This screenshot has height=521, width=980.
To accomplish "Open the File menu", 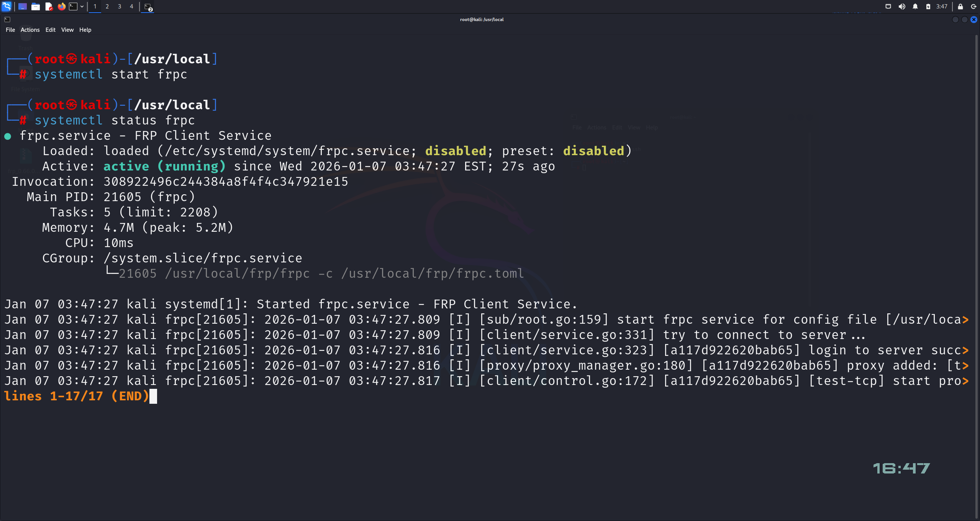I will coord(10,30).
